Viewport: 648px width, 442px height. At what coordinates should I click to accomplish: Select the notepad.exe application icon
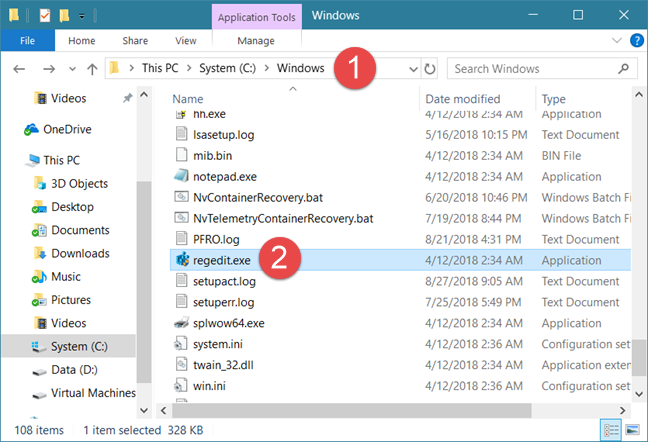[181, 176]
